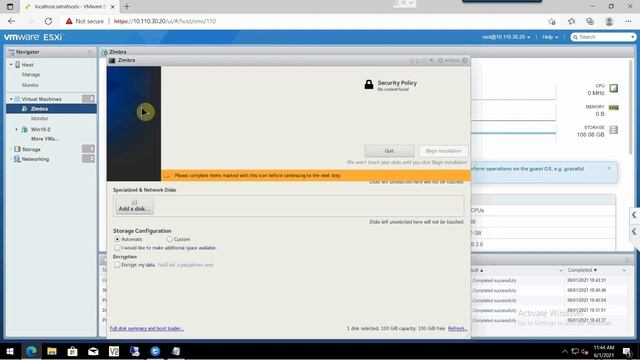Click the browser address bar URL
The height and width of the screenshot is (360, 640).
coord(165,21)
